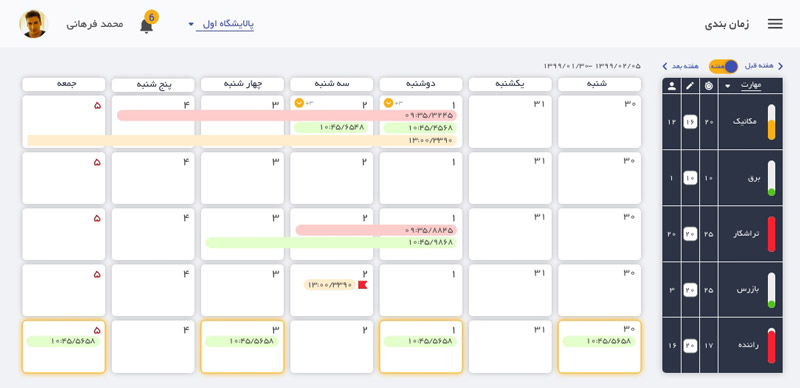
Task: Click the چهار شنبه day column header
Action: pos(242,84)
